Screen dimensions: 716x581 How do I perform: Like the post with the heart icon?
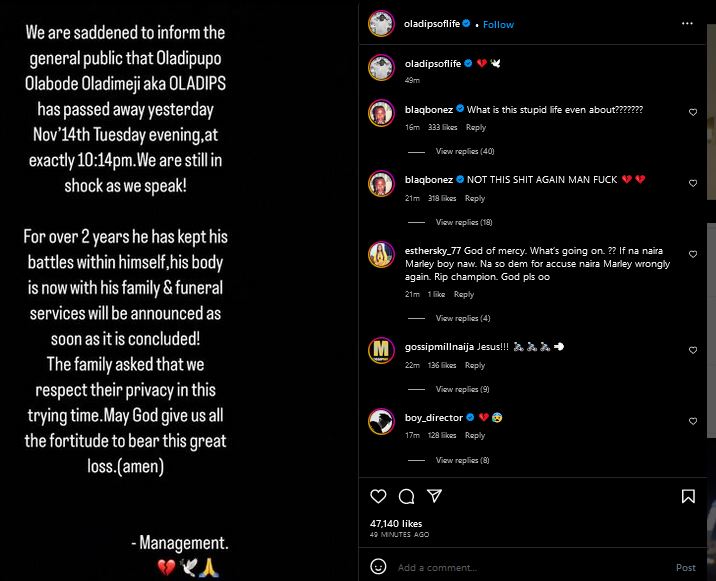[378, 496]
